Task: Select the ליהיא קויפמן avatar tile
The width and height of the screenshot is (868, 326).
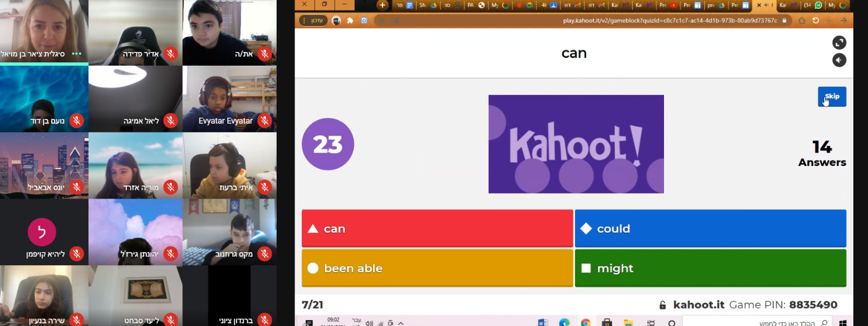Action: (x=44, y=232)
